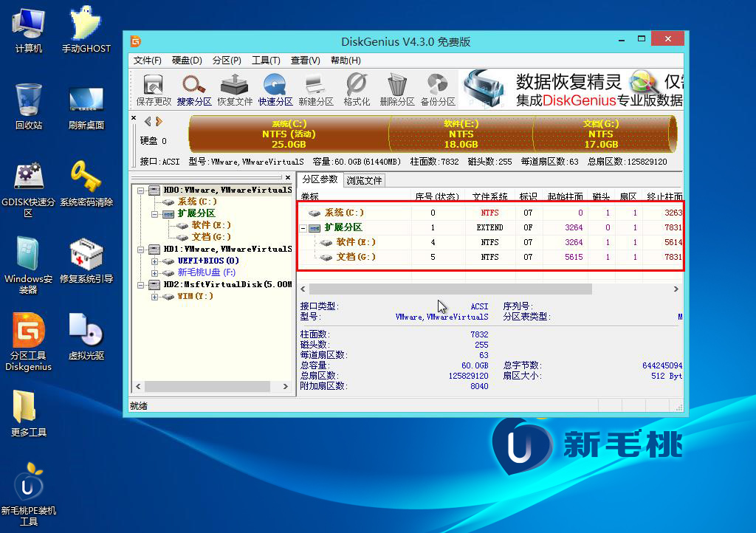Viewport: 756px width, 533px height.
Task: Collapse 扩展分区 in the disk tree
Action: 154,214
